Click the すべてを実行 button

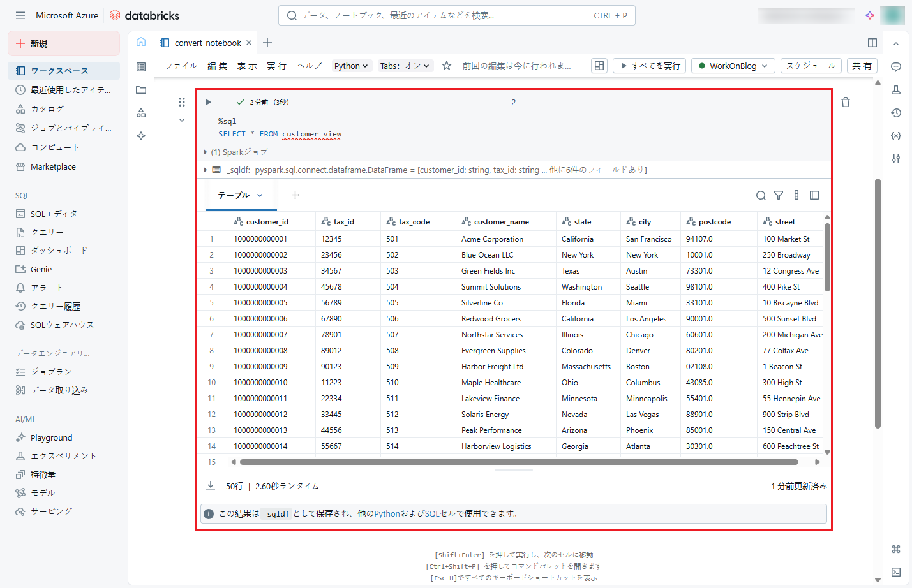coord(650,66)
